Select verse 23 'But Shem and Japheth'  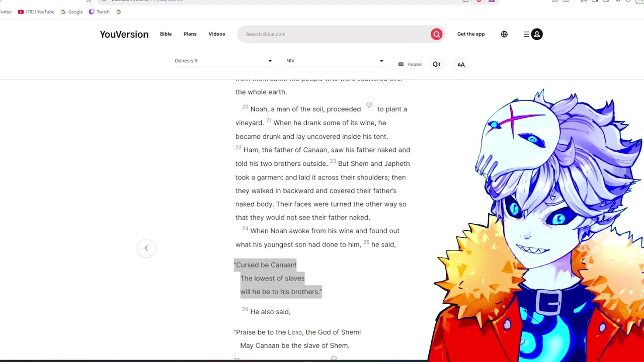[374, 163]
